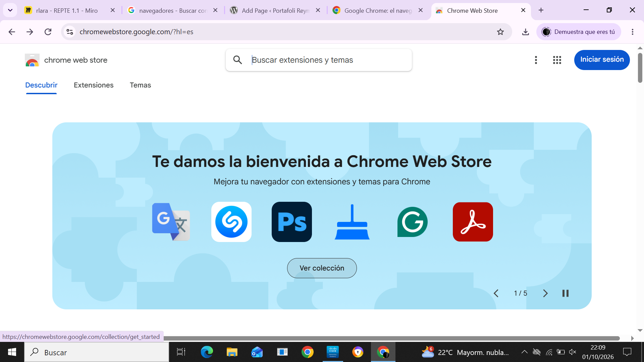644x362 pixels.
Task: Open the web store more options menu
Action: [536, 60]
